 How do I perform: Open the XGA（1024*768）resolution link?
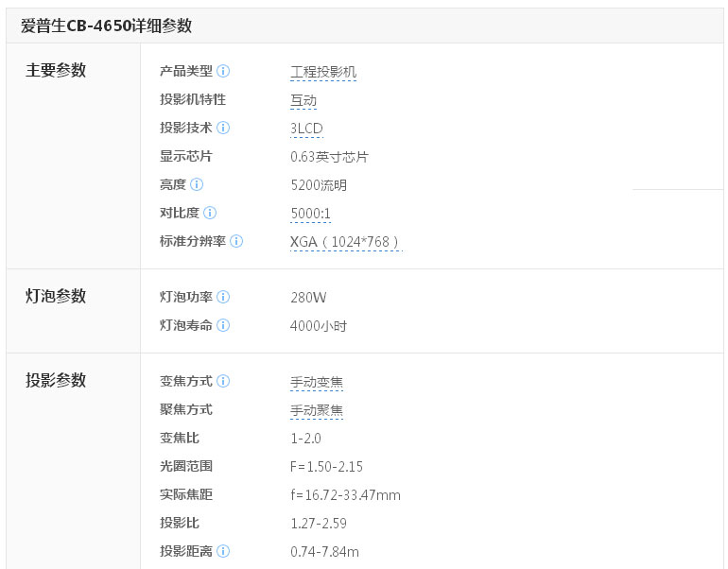345,242
